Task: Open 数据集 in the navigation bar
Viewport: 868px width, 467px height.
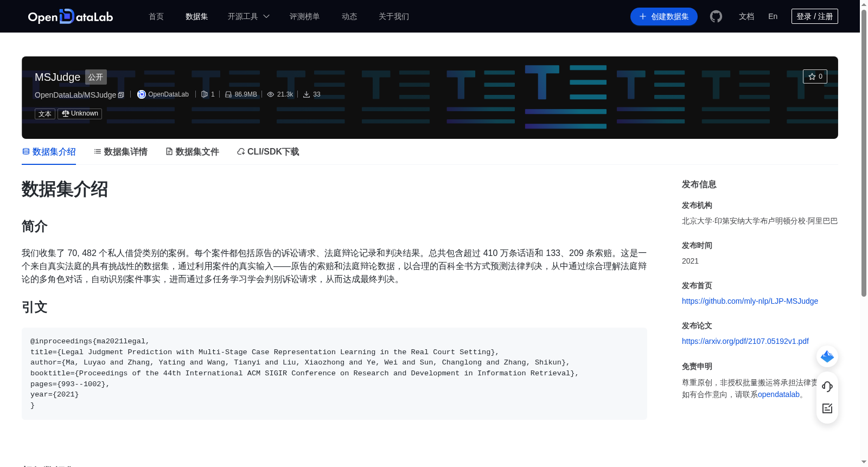Action: (196, 16)
